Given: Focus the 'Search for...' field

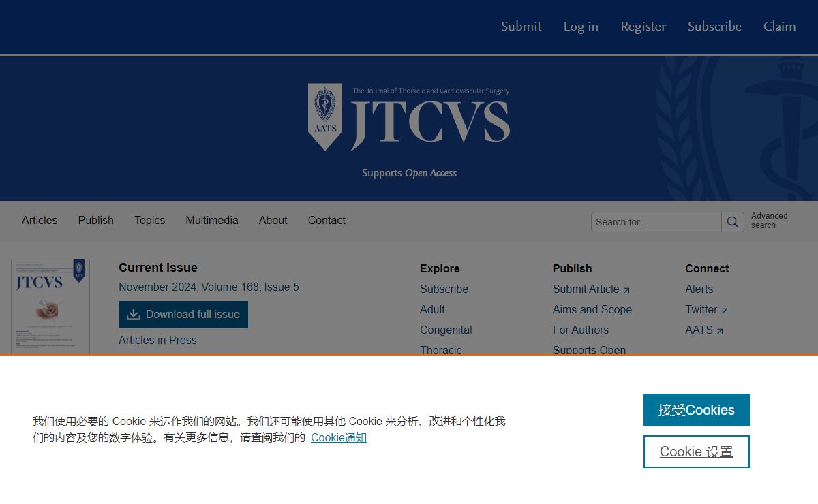Looking at the screenshot, I should [x=656, y=222].
